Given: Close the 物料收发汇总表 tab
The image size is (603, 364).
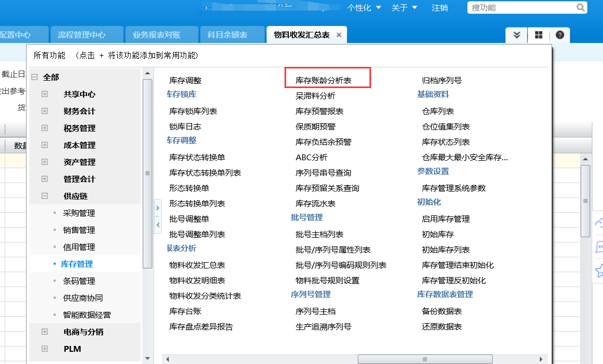Looking at the screenshot, I should coord(339,35).
